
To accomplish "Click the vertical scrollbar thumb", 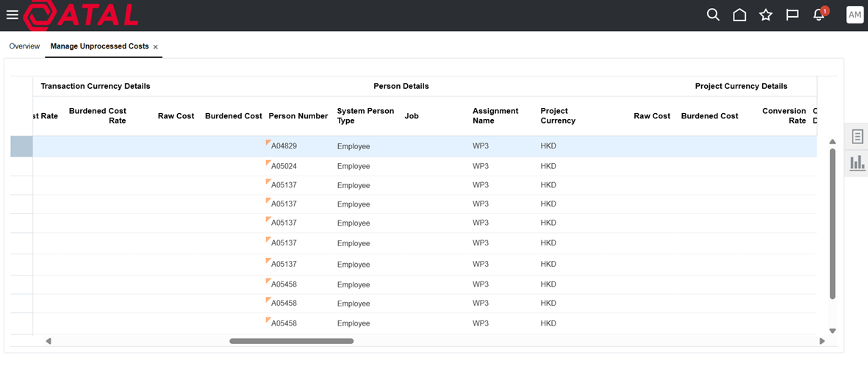I will tap(832, 223).
